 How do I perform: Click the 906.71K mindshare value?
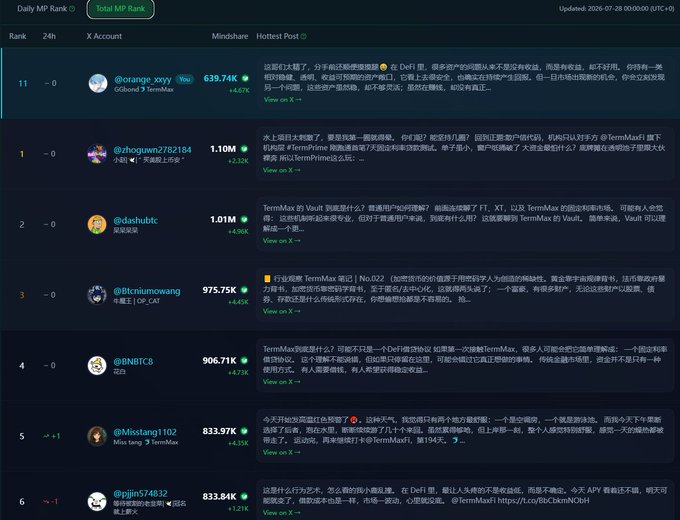pos(219,360)
